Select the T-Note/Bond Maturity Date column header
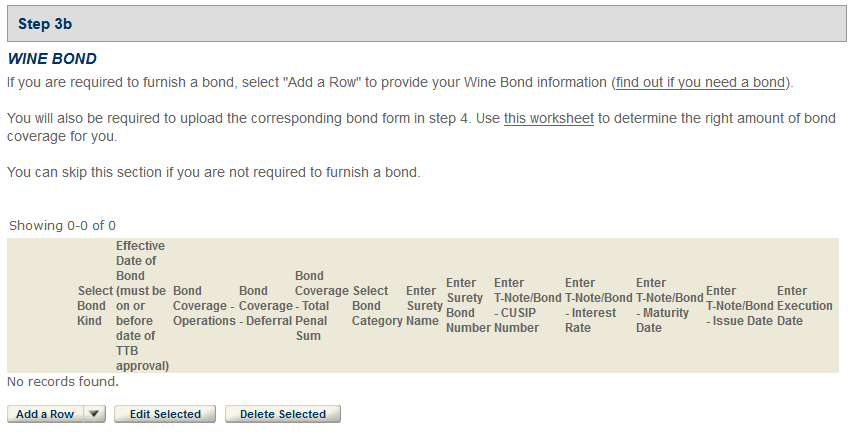The height and width of the screenshot is (441, 851). pos(669,306)
